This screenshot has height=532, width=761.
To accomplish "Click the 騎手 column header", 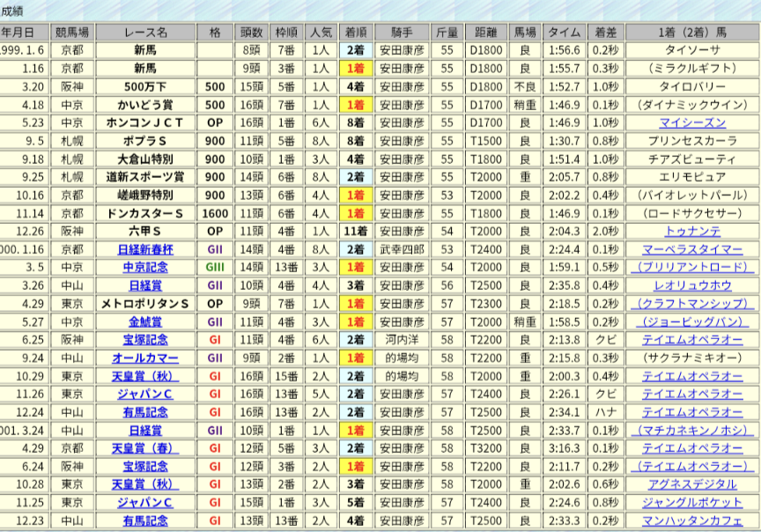I will click(x=401, y=32).
